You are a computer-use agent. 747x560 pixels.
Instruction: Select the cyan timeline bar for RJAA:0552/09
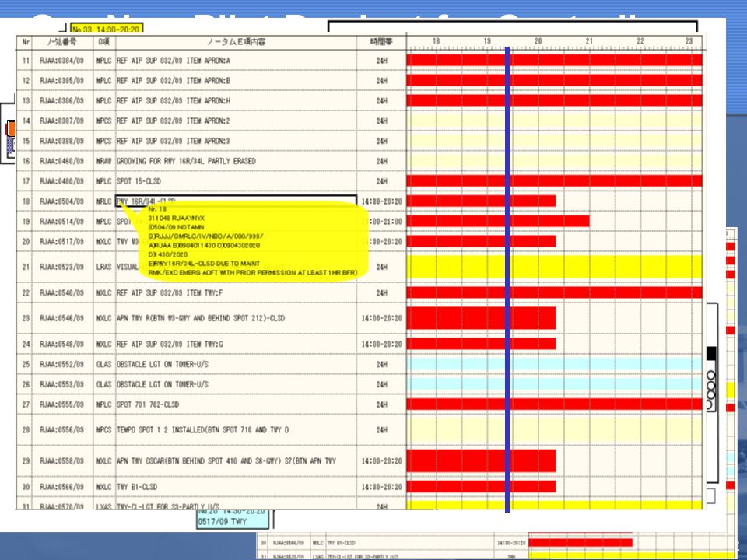pos(555,364)
